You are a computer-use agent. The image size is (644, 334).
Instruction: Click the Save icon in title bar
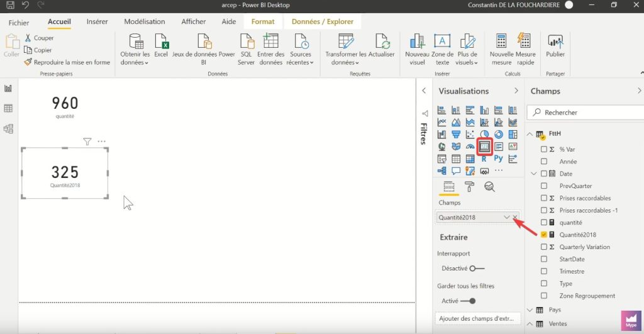(10, 5)
